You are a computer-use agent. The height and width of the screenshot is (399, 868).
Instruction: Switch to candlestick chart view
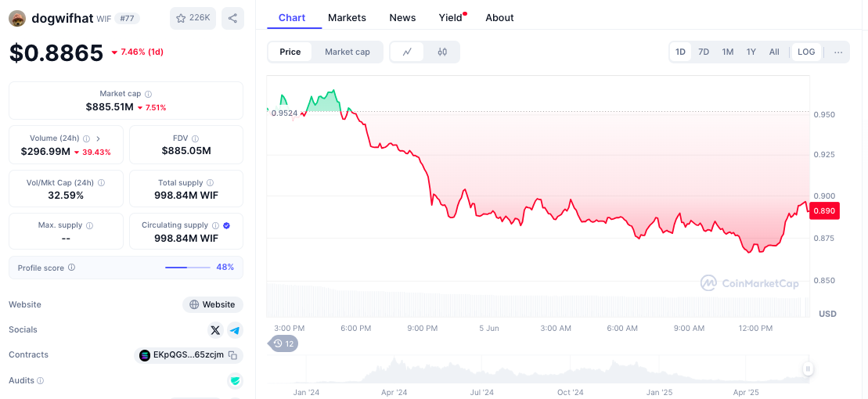pos(441,52)
